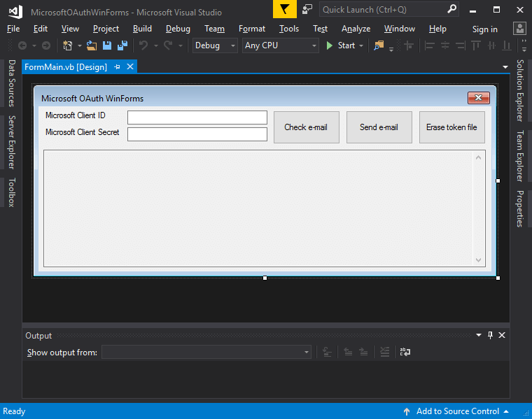Click the Align Rights layout icon
This screenshot has height=419, width=532.
coord(461,45)
